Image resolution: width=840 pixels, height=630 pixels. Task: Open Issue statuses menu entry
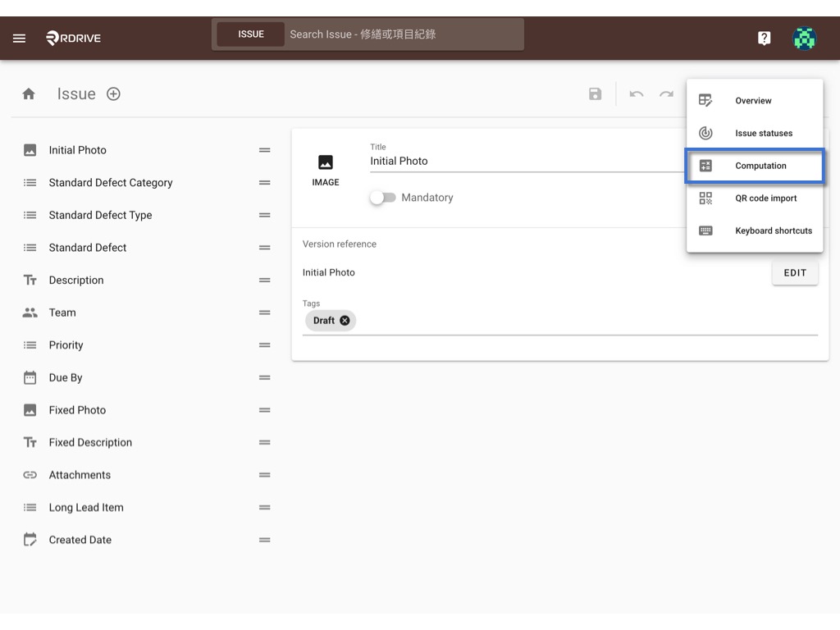coord(755,133)
